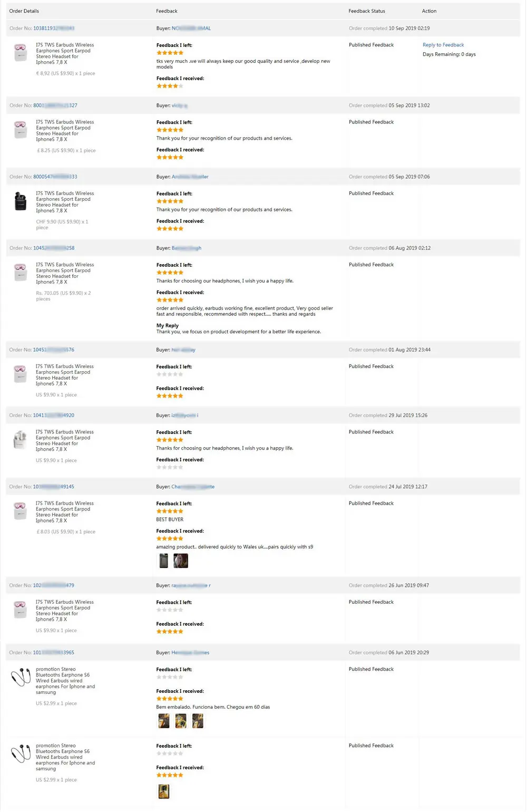Open order number ending in 258
Image resolution: width=527 pixels, height=812 pixels.
[54, 248]
